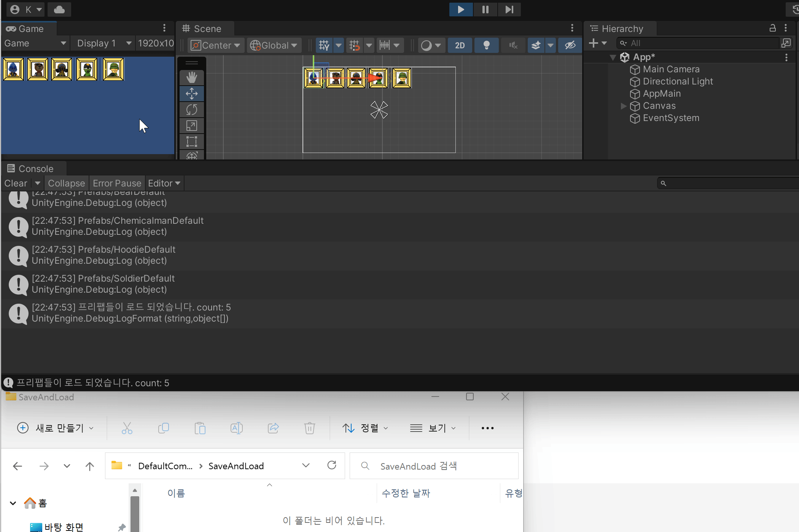Select the Rect transform tool
The width and height of the screenshot is (799, 532).
(x=192, y=142)
